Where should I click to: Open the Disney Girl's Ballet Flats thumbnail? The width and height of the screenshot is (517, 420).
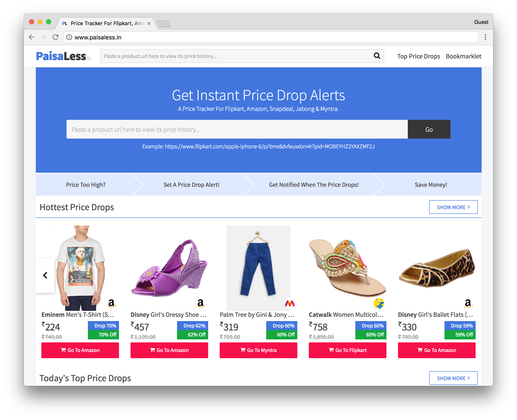436,268
